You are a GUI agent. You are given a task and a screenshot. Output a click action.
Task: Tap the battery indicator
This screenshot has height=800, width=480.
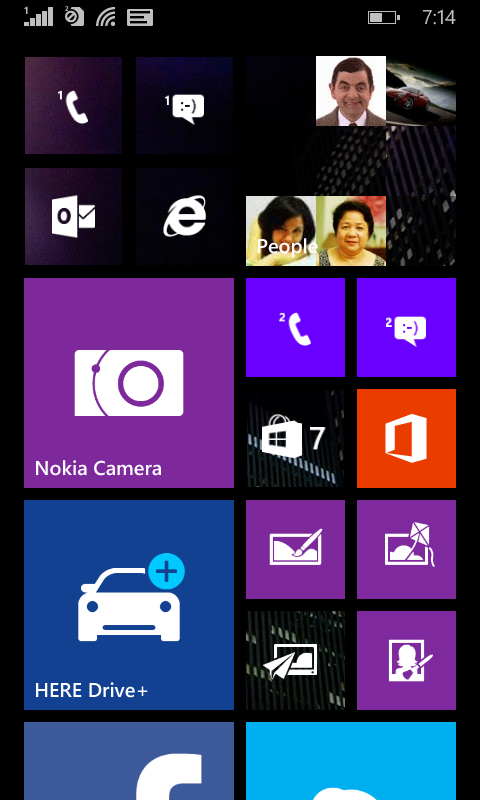pos(384,18)
